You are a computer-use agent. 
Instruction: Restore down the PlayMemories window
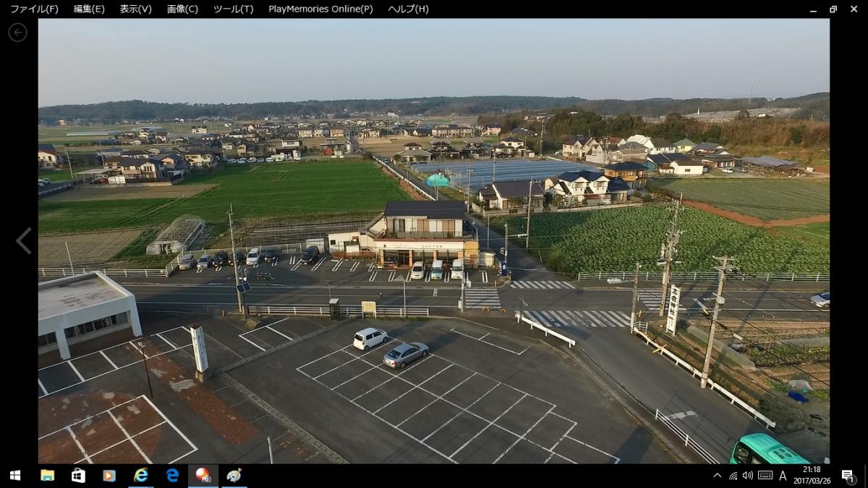833,9
